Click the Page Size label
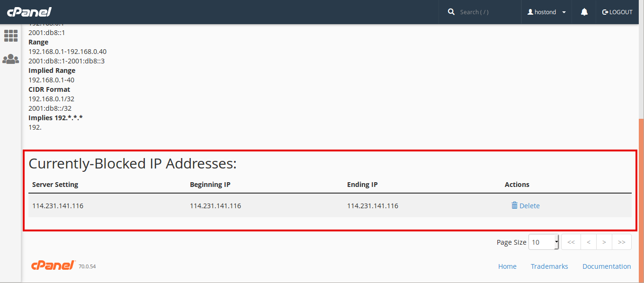This screenshot has height=283, width=644. point(511,242)
